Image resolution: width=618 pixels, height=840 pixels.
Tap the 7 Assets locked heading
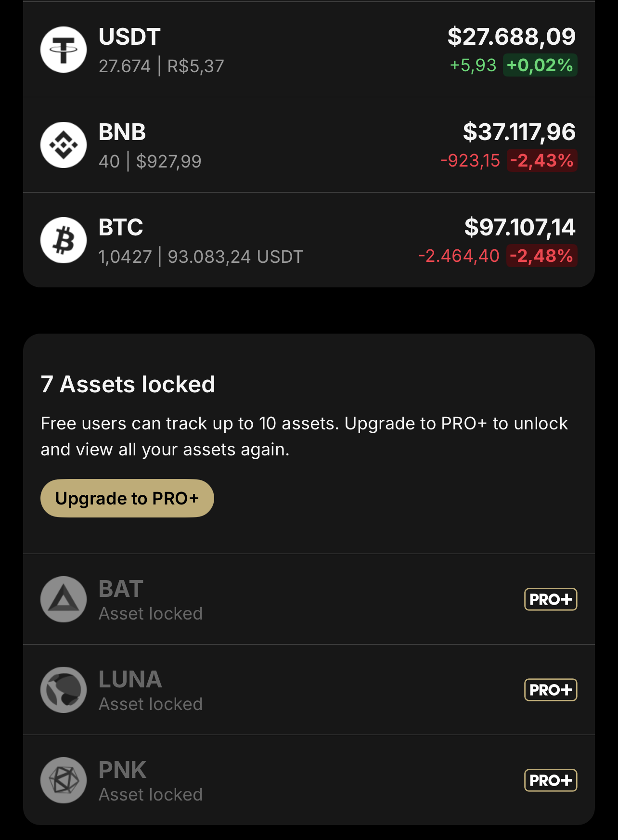tap(128, 385)
